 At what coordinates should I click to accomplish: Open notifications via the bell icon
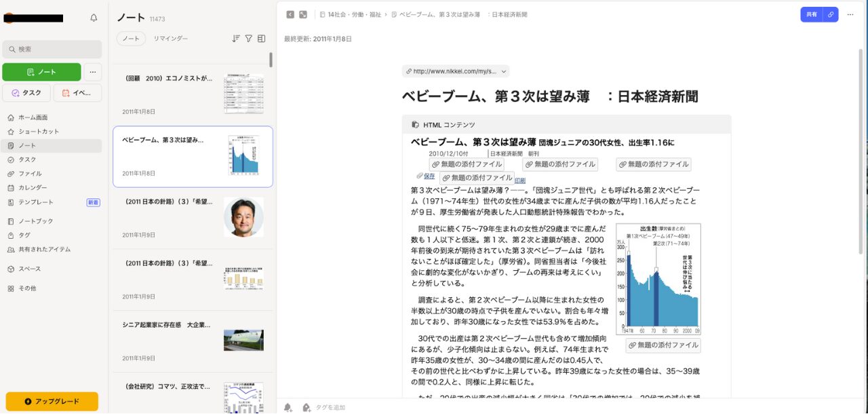[94, 18]
